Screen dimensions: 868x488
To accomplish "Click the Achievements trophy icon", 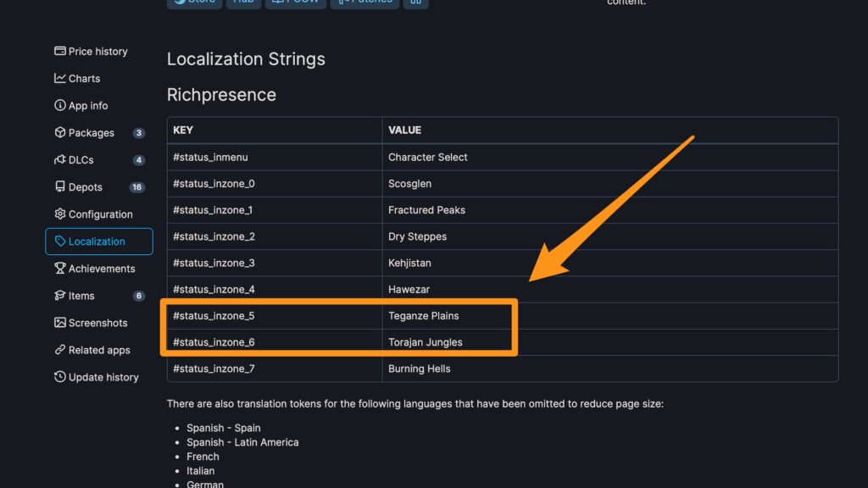I will tap(60, 268).
